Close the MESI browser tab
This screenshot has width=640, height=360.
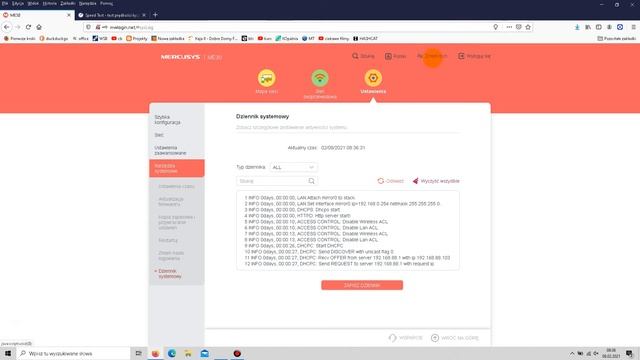tap(69, 15)
